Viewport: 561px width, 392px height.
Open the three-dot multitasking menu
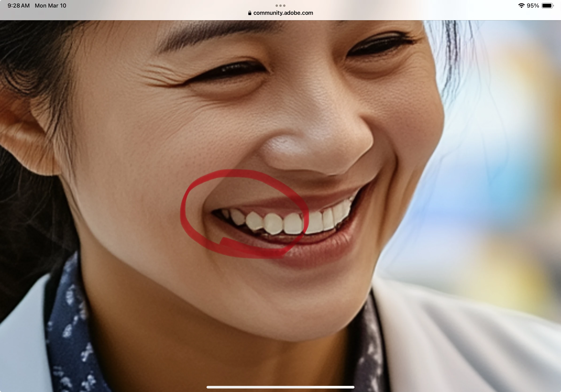[x=280, y=5]
